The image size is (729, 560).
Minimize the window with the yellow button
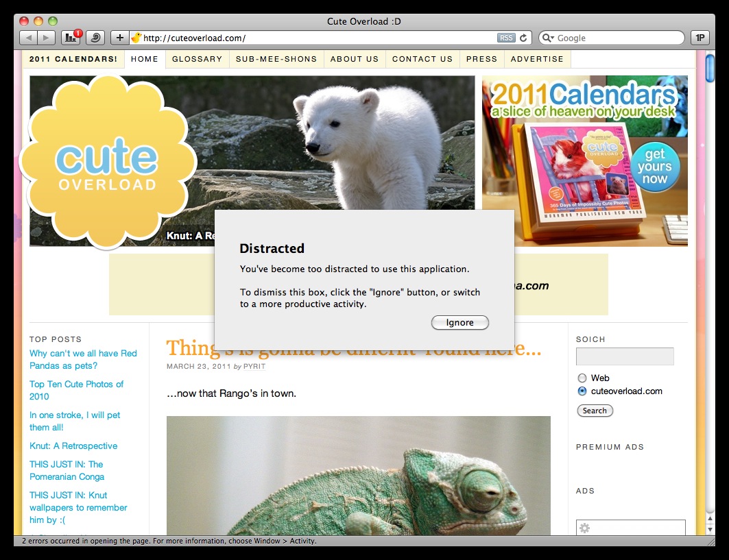(x=38, y=21)
